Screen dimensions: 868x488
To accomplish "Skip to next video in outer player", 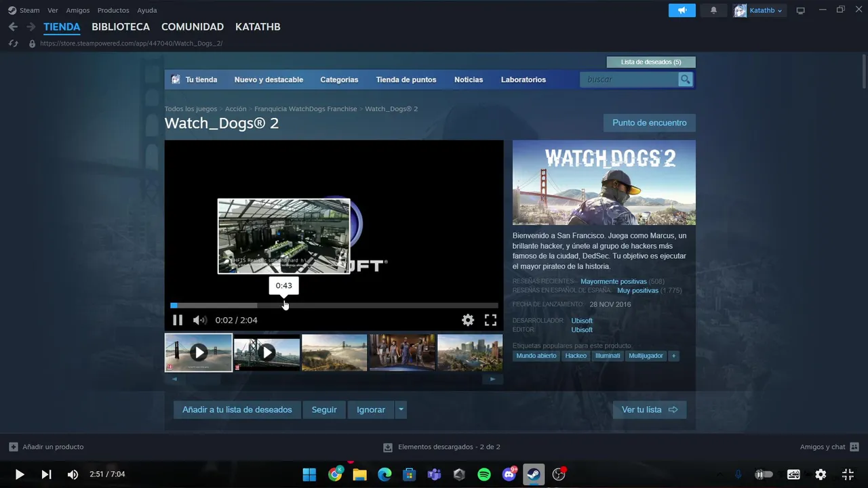I will pos(46,474).
